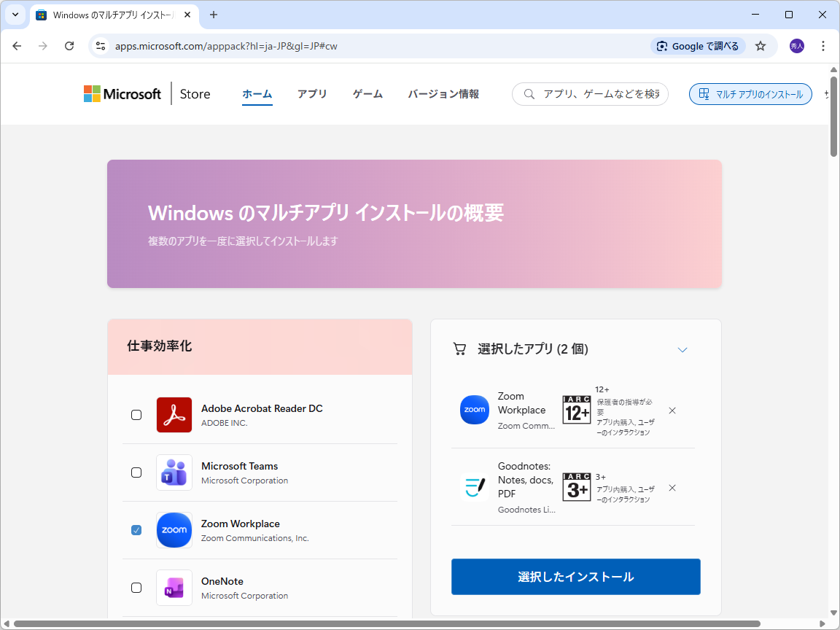
Task: Switch to the アプリ navigation tab
Action: coord(312,93)
